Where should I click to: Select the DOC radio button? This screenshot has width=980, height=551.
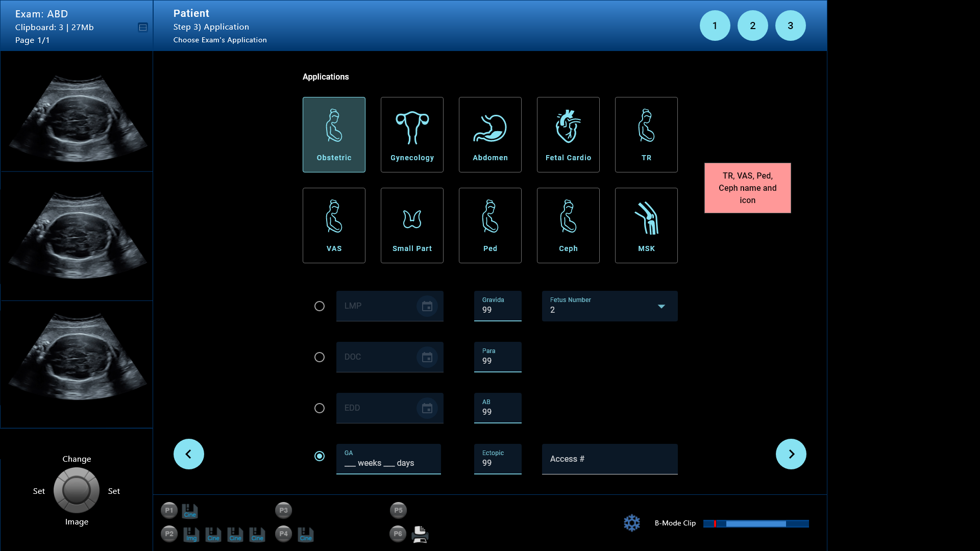pos(320,357)
